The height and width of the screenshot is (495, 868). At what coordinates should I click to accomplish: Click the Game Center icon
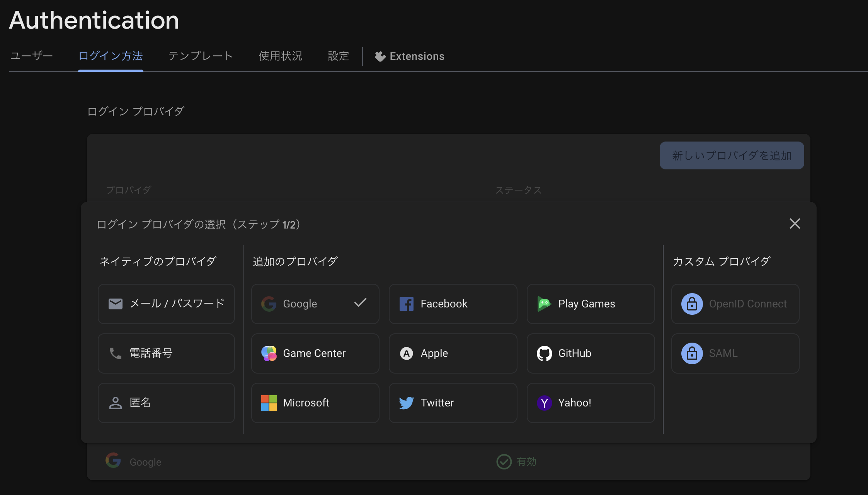(269, 353)
